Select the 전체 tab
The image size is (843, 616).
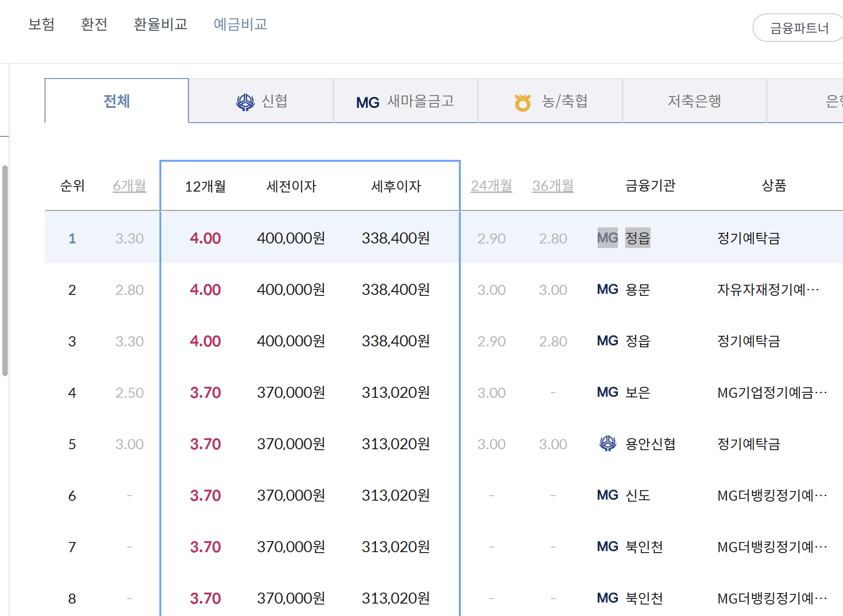(117, 101)
